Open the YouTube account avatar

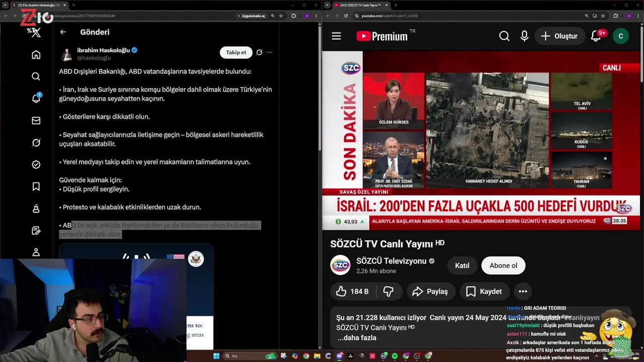620,36
